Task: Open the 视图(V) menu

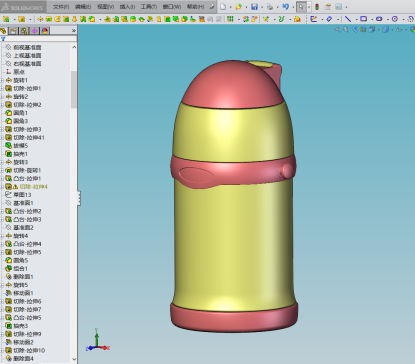Action: 105,7
